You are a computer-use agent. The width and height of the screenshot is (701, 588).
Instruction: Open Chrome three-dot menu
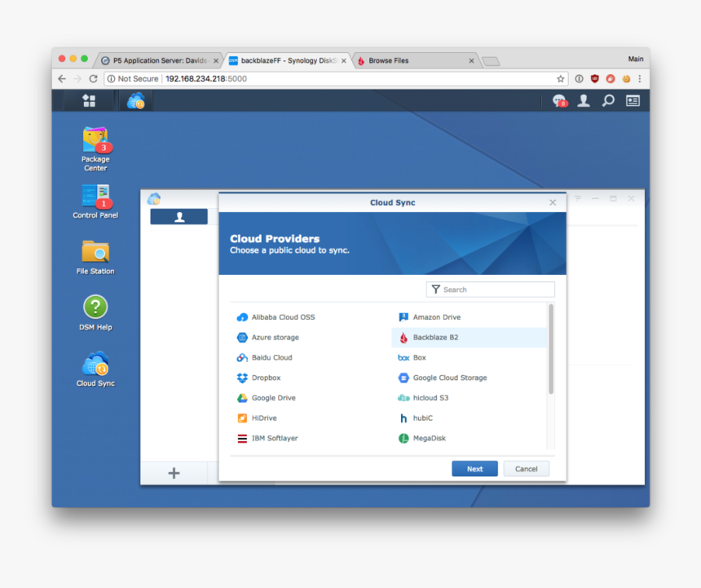(x=640, y=78)
